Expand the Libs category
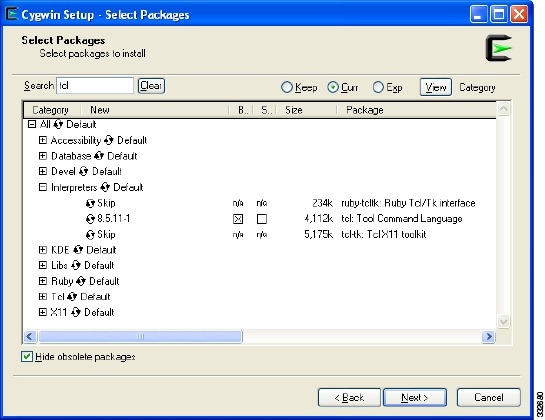 pyautogui.click(x=42, y=265)
